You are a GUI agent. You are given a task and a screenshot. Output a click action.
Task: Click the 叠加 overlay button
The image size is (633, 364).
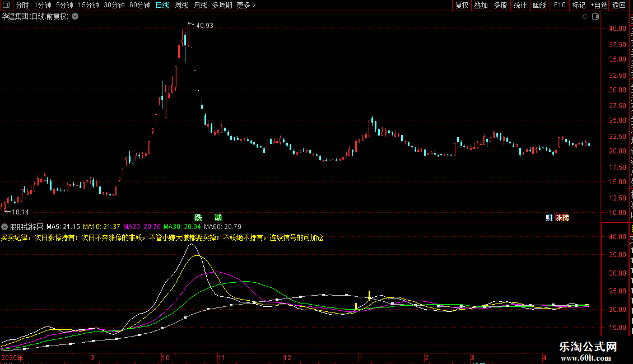pos(481,5)
